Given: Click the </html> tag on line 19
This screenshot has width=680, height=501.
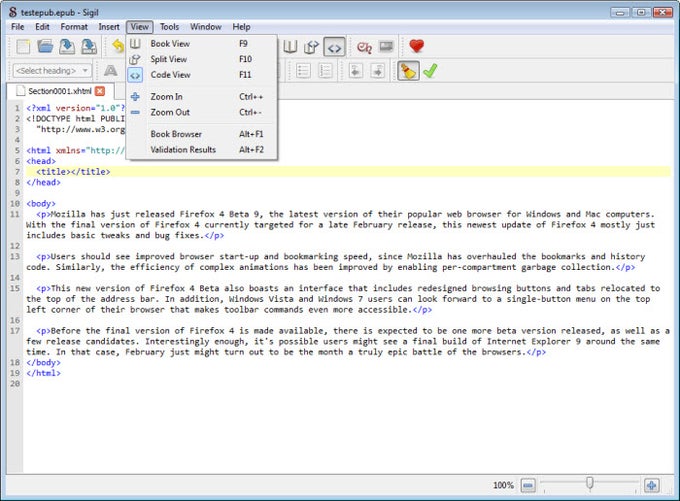Looking at the screenshot, I should click(43, 373).
